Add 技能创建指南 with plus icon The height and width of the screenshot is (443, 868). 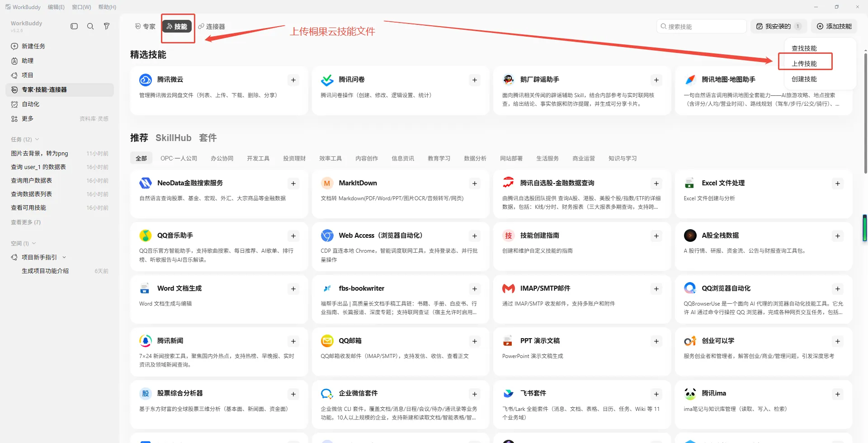click(656, 236)
